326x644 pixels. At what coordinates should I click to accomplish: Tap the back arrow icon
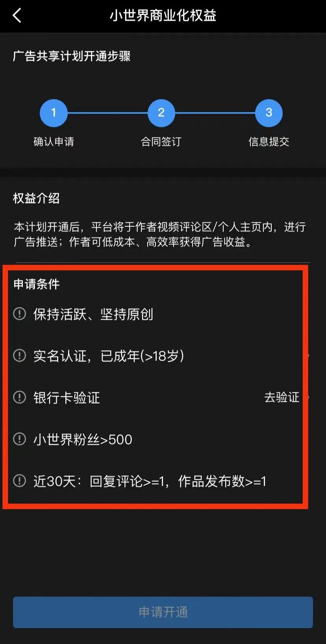(x=17, y=16)
